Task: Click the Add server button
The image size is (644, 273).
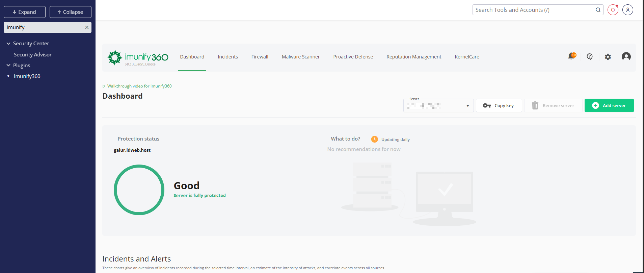Action: click(x=609, y=105)
